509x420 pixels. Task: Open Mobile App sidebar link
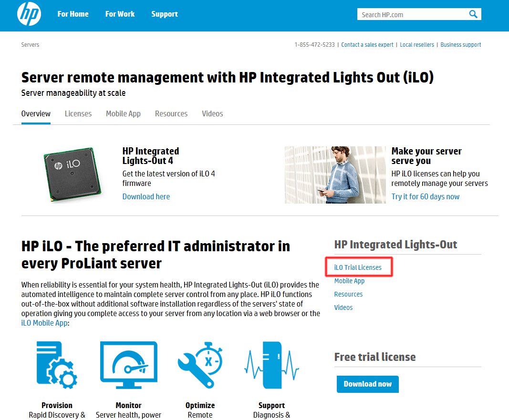pyautogui.click(x=349, y=281)
